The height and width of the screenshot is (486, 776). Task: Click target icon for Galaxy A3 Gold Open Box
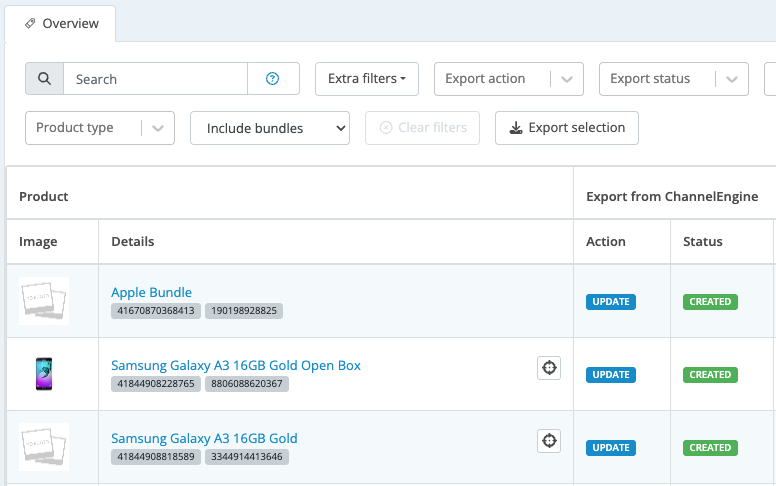point(549,368)
